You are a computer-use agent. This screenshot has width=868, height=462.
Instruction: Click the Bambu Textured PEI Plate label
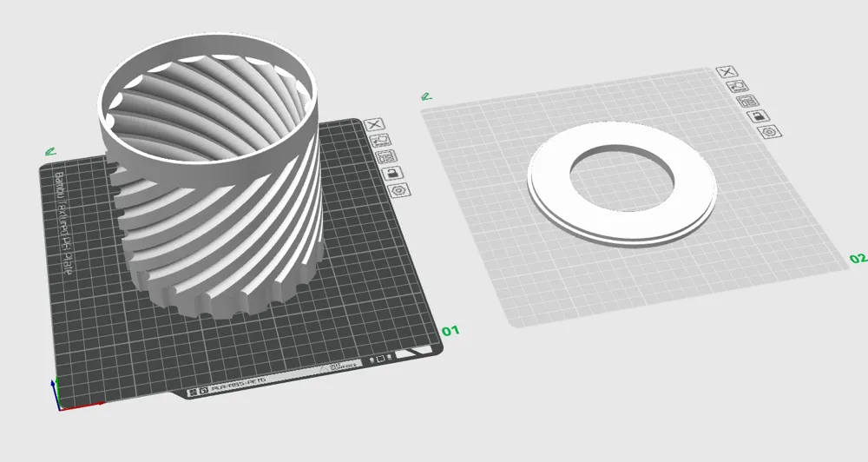62,223
